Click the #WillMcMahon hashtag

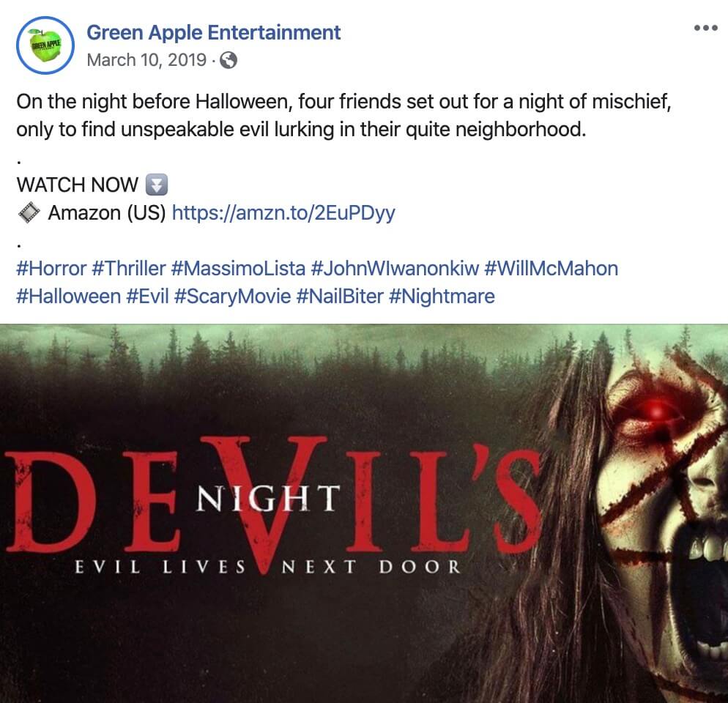[x=551, y=268]
